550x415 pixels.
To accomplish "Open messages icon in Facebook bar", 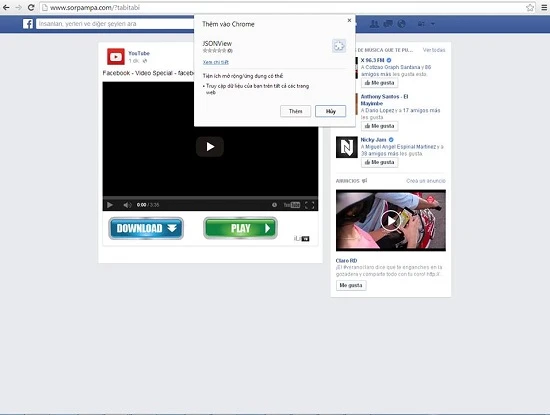I will pyautogui.click(x=388, y=24).
